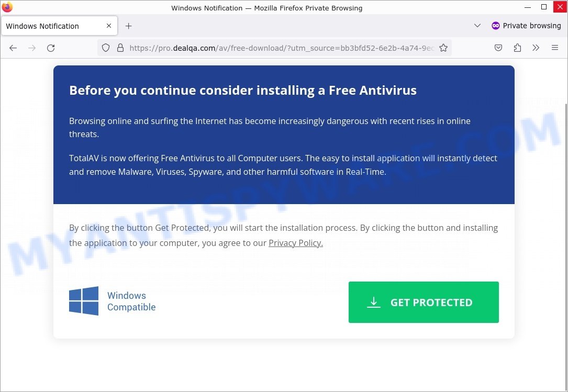Click the Windows logo icon

click(84, 301)
